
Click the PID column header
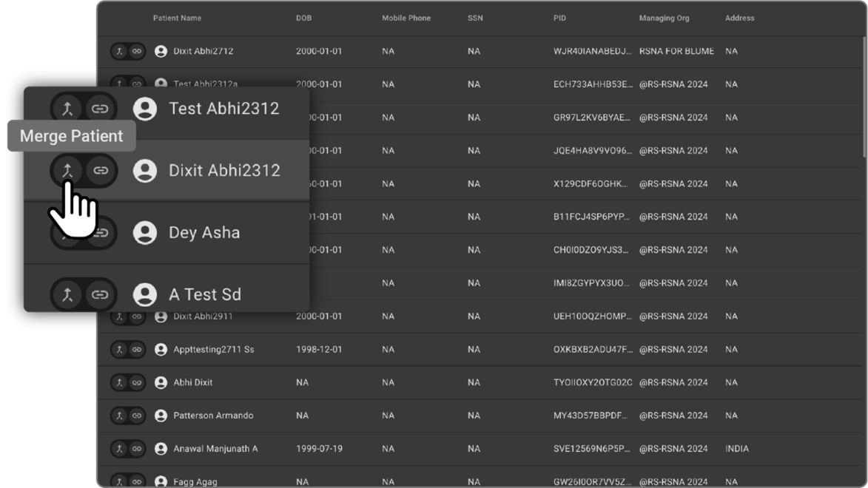[x=559, y=18]
